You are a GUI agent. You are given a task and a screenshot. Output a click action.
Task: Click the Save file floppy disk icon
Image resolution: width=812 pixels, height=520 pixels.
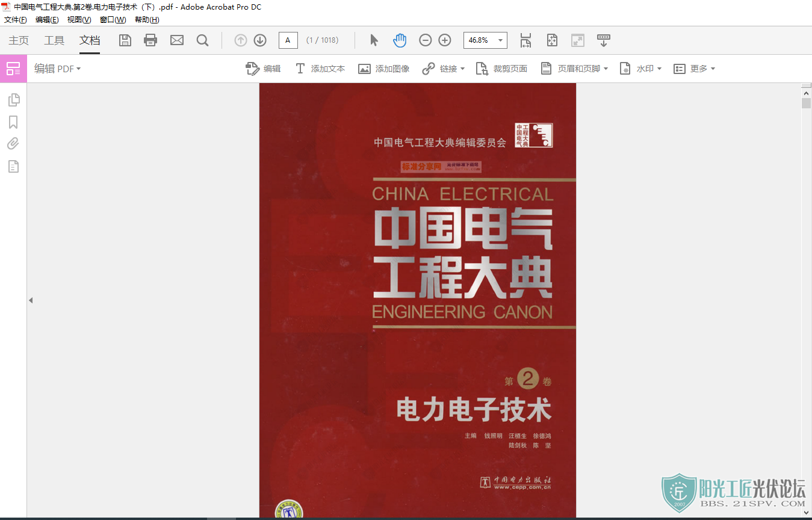(125, 40)
